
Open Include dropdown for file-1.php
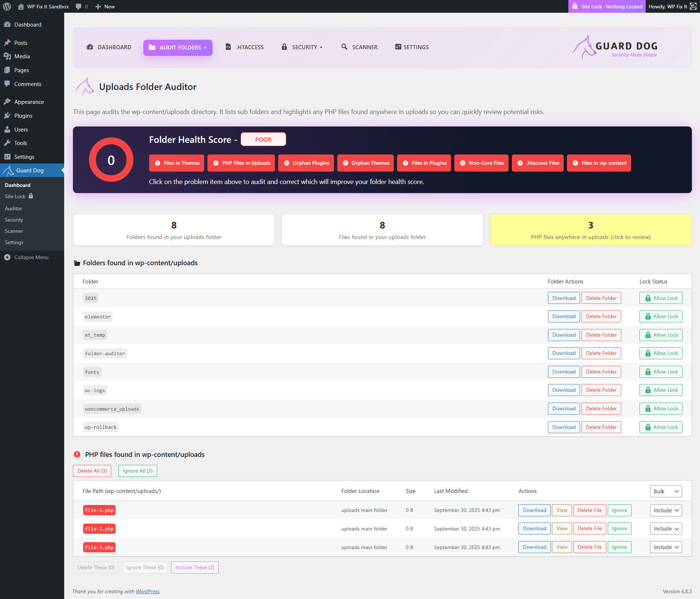[x=665, y=510]
